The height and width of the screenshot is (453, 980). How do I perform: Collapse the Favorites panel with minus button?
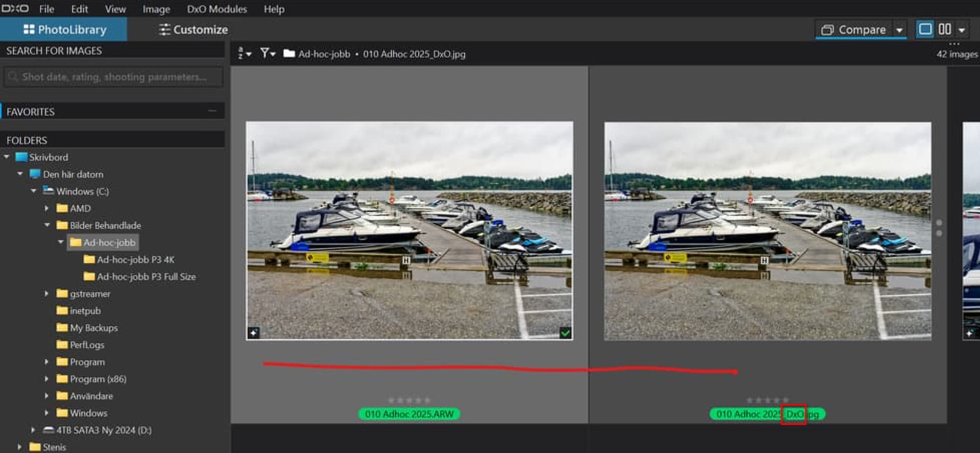(212, 111)
